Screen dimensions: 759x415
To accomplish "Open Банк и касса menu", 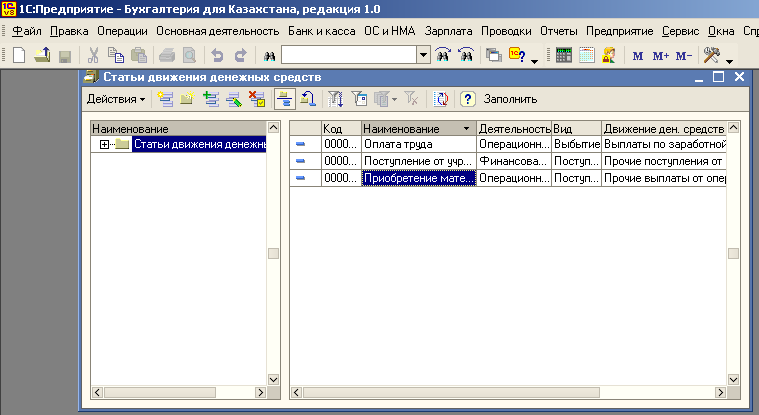I will tap(321, 31).
